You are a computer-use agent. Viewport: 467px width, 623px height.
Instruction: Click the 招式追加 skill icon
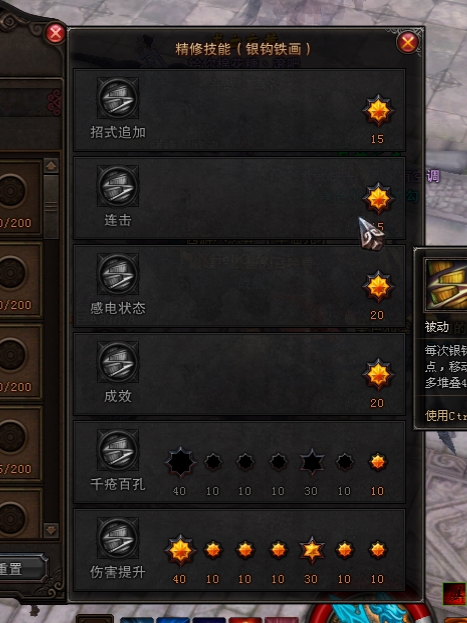click(x=118, y=98)
